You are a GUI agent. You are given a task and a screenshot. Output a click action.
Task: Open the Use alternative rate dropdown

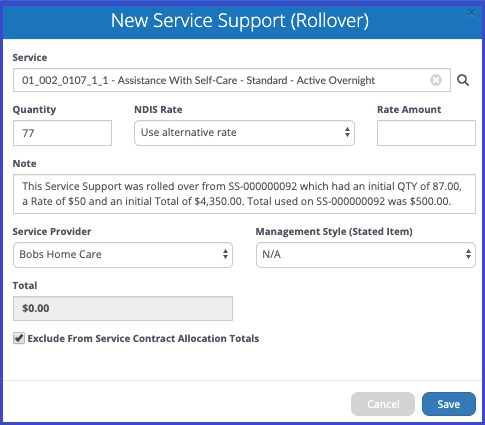(x=244, y=133)
